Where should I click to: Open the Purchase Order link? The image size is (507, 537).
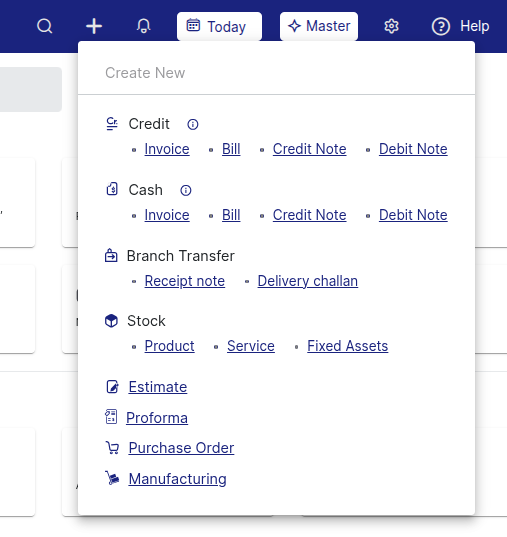click(182, 448)
